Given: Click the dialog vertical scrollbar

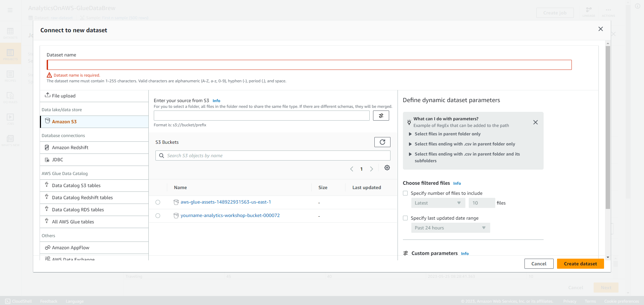Looking at the screenshot, I should [608, 128].
